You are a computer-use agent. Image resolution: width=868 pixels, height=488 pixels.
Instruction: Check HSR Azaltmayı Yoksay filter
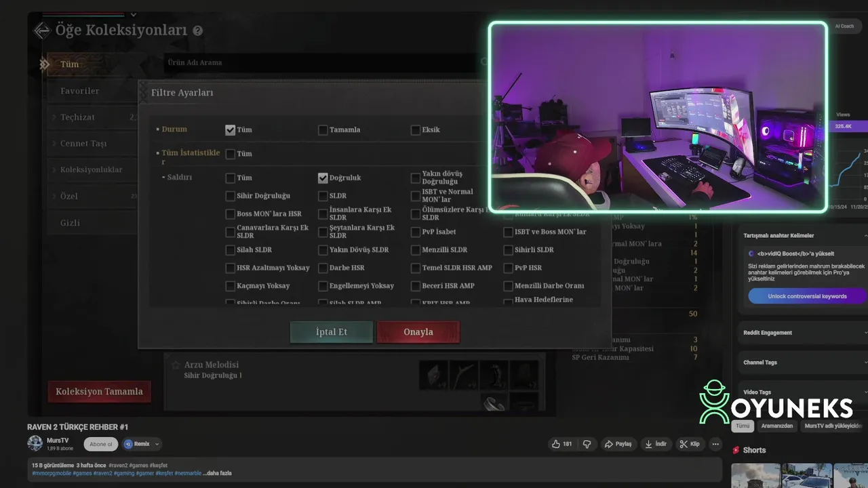pos(230,268)
